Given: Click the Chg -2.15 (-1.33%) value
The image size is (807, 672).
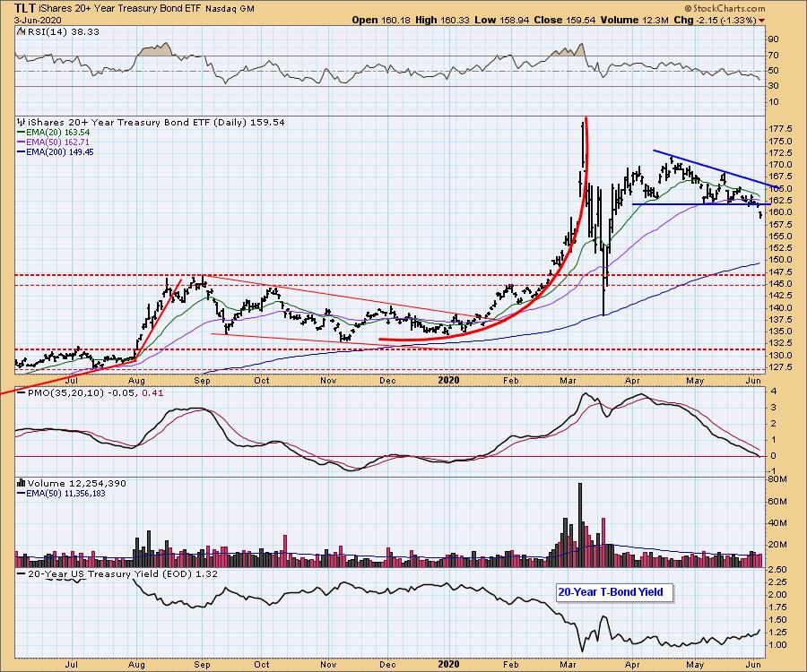Looking at the screenshot, I should pos(715,20).
